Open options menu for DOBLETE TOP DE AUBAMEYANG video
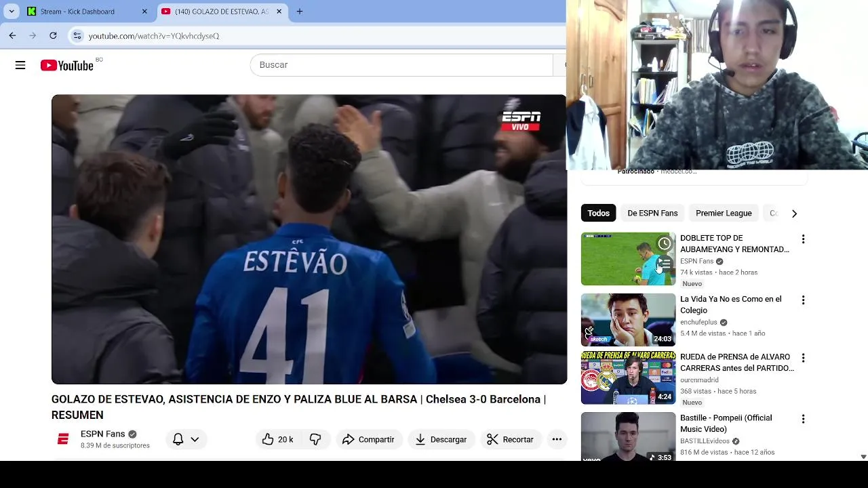The height and width of the screenshot is (488, 868). click(803, 239)
